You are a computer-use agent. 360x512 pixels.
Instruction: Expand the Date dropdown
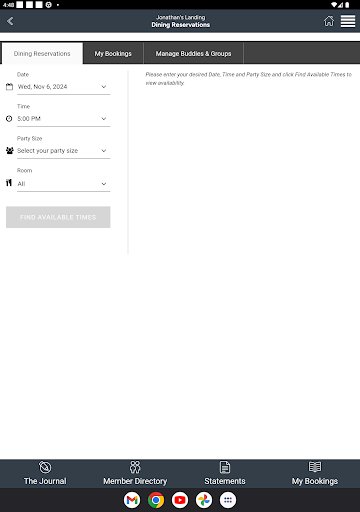[x=64, y=87]
